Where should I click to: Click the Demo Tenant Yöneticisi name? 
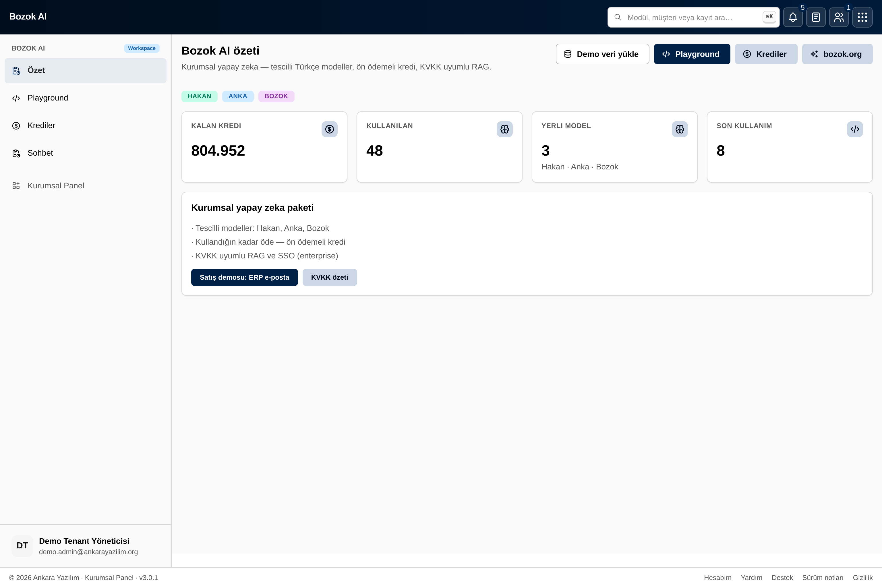pos(84,541)
